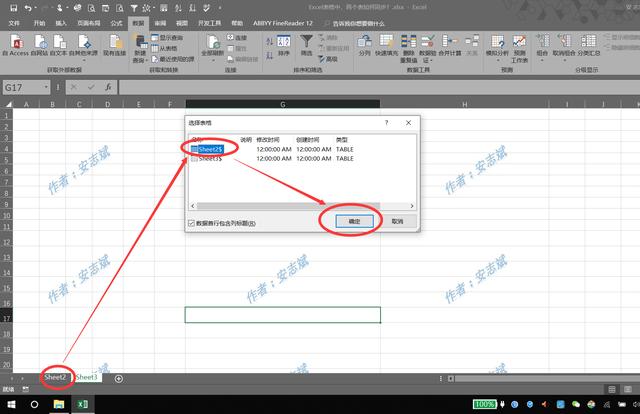Screen dimensions: 640x414
Task: Click 删除重复值 (Remove Duplicates) icon
Action: coord(408,48)
